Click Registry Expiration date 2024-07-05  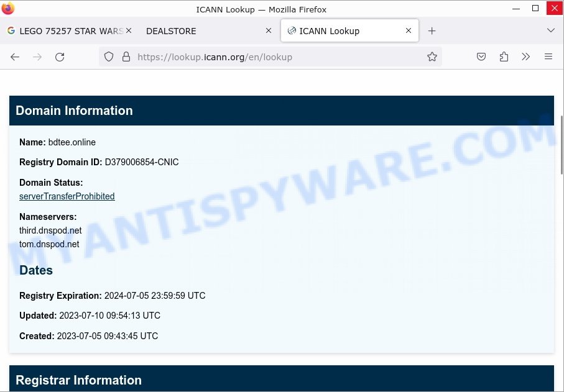pos(155,296)
